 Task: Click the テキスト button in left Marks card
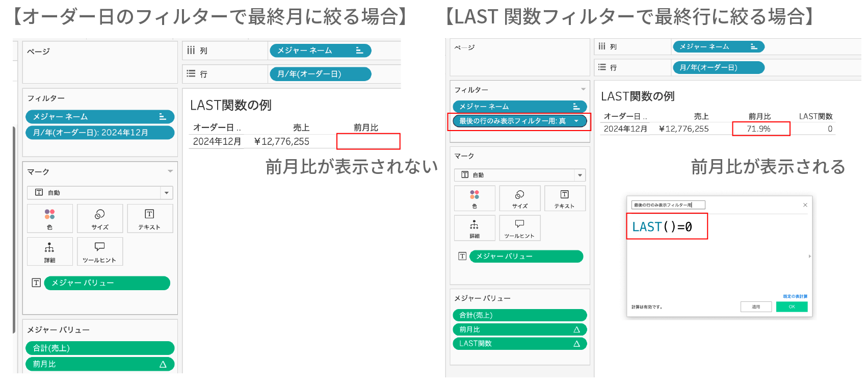[150, 218]
